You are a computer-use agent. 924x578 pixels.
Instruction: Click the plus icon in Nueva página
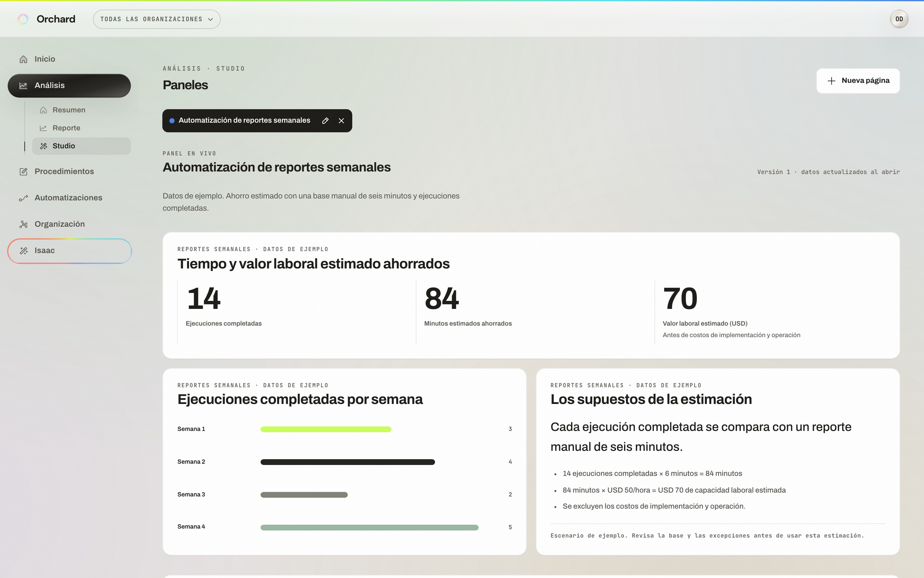pyautogui.click(x=831, y=81)
